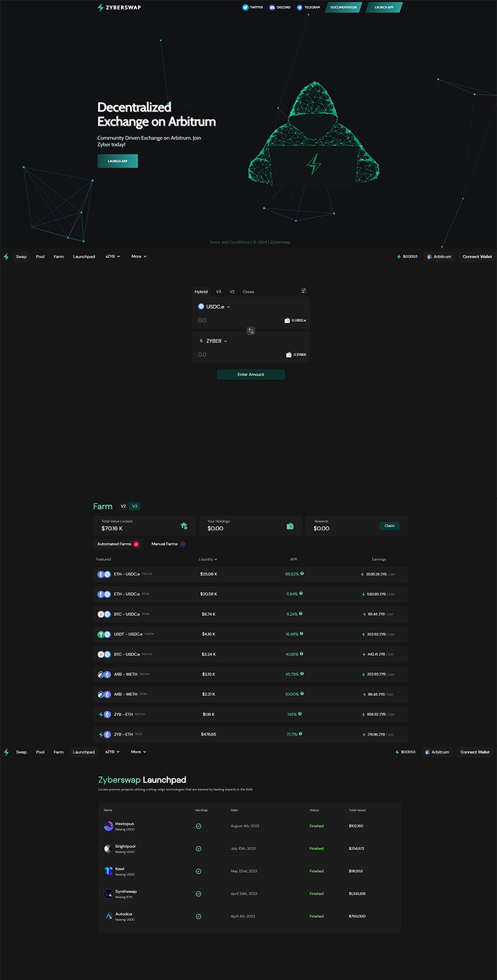This screenshot has width=497, height=980.
Task: Open the Twitter link in the header
Action: tap(252, 7)
